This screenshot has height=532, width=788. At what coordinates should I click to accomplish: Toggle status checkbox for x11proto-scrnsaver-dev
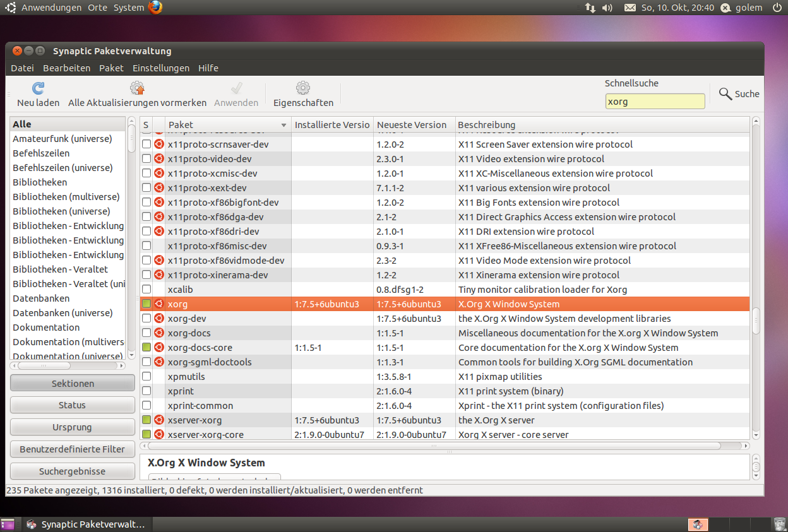pyautogui.click(x=146, y=145)
